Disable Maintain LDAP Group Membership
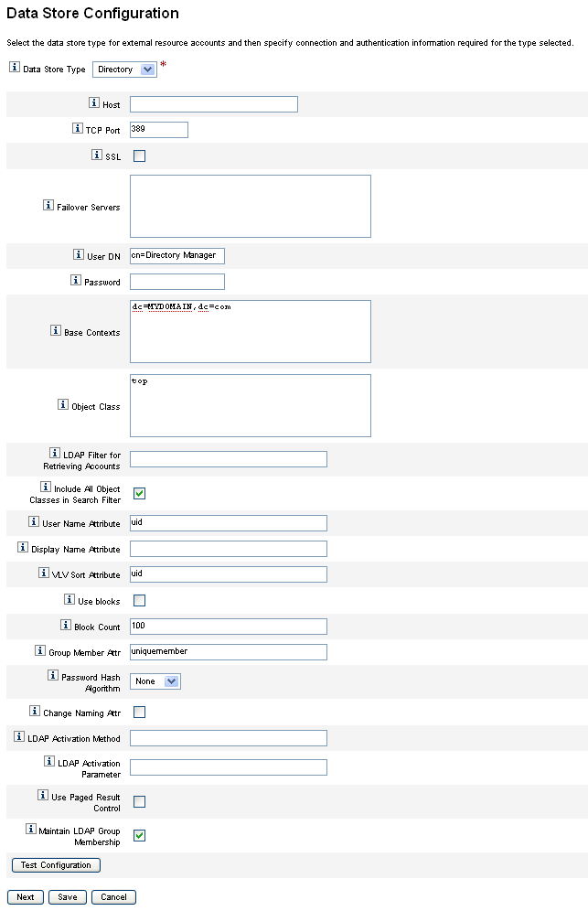This screenshot has height=911, width=588. click(x=139, y=835)
